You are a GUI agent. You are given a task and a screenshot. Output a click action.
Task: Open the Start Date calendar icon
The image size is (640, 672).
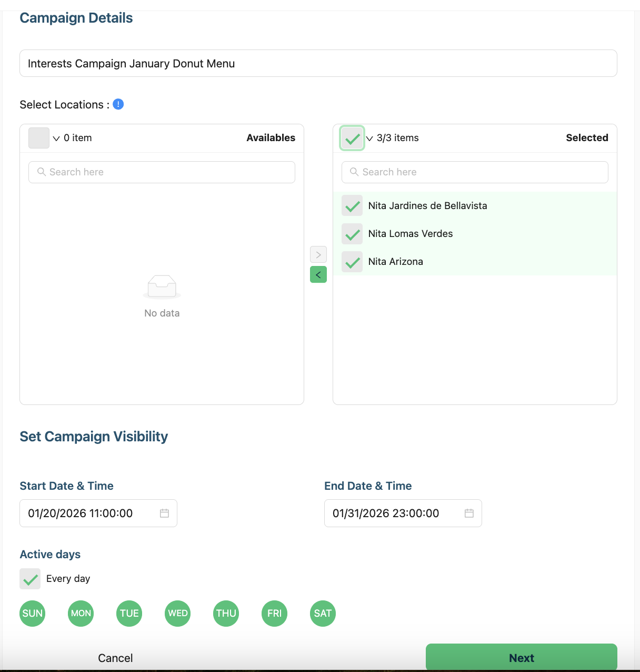164,513
